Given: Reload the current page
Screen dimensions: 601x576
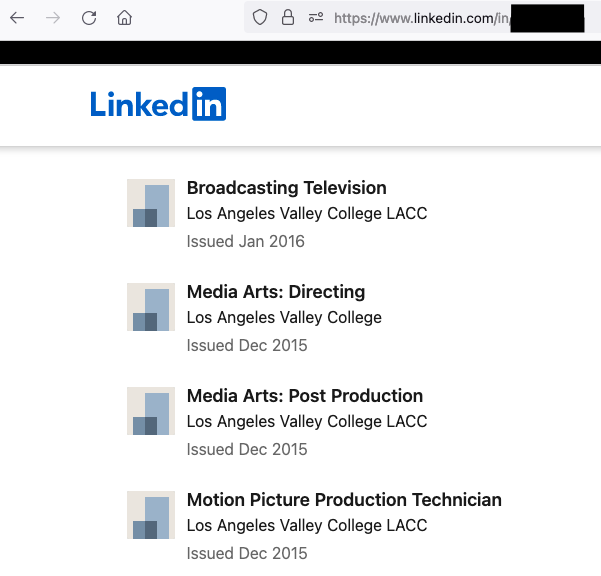Looking at the screenshot, I should coord(89,18).
